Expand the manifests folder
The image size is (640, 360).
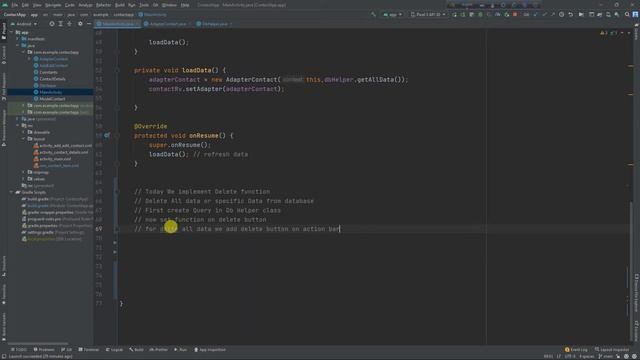18,39
